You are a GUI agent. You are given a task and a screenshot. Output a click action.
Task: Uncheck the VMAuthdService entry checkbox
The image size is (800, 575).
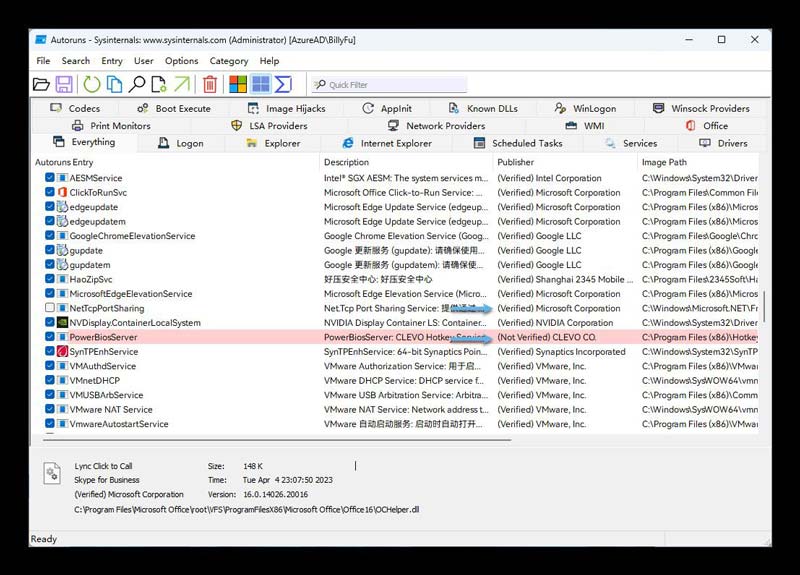[49, 365]
